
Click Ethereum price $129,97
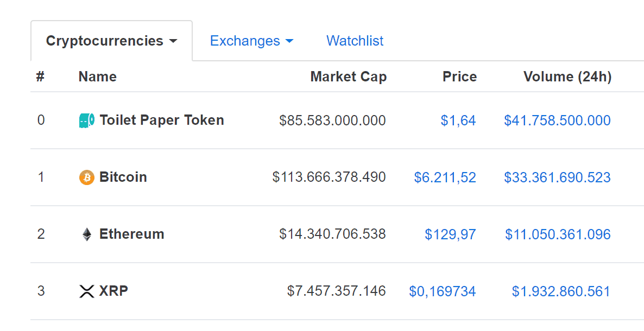(451, 234)
